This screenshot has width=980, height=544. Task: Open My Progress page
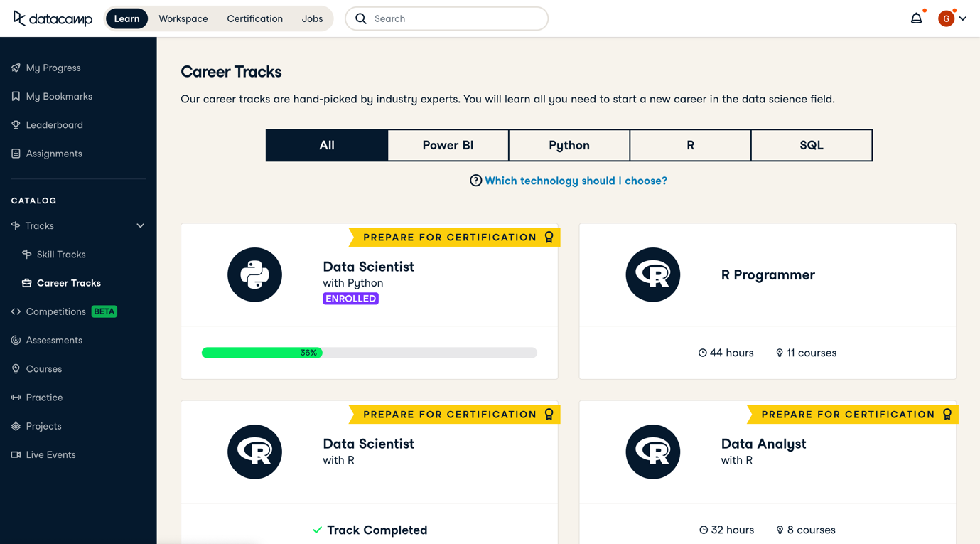(53, 68)
